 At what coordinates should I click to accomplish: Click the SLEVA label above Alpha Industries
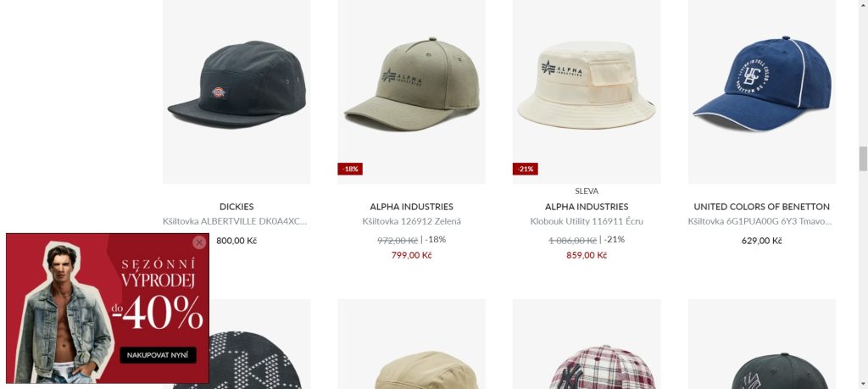click(587, 192)
